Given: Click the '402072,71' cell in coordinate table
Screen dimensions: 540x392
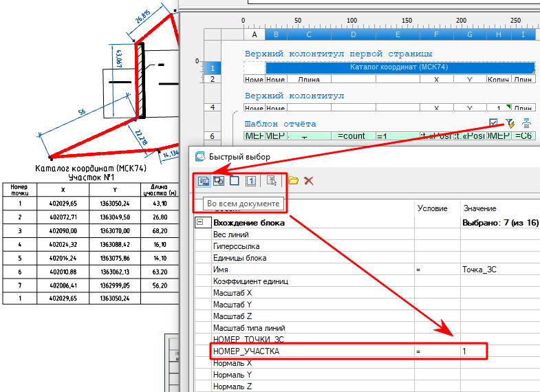Looking at the screenshot, I should [x=63, y=217].
